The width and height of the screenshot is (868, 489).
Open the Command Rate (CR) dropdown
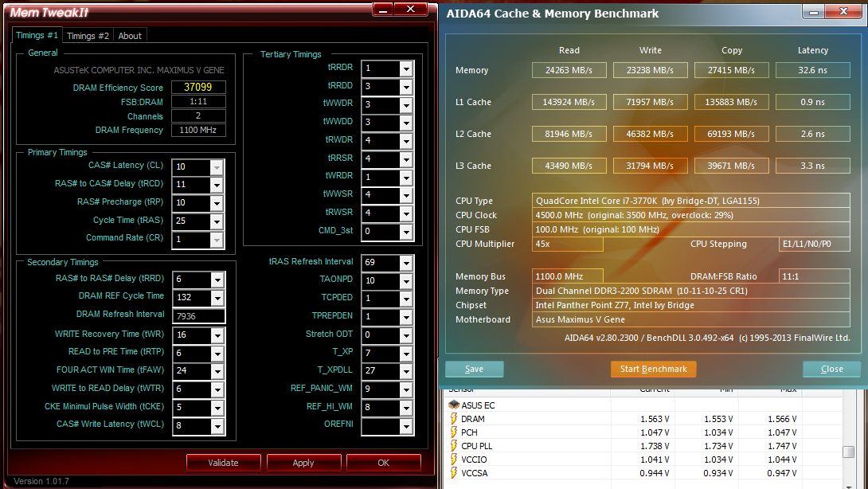point(217,239)
